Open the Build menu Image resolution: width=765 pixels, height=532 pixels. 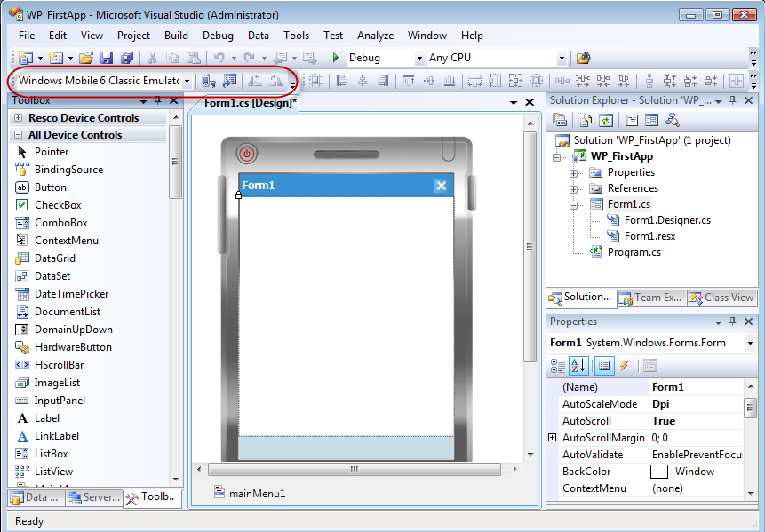click(176, 36)
